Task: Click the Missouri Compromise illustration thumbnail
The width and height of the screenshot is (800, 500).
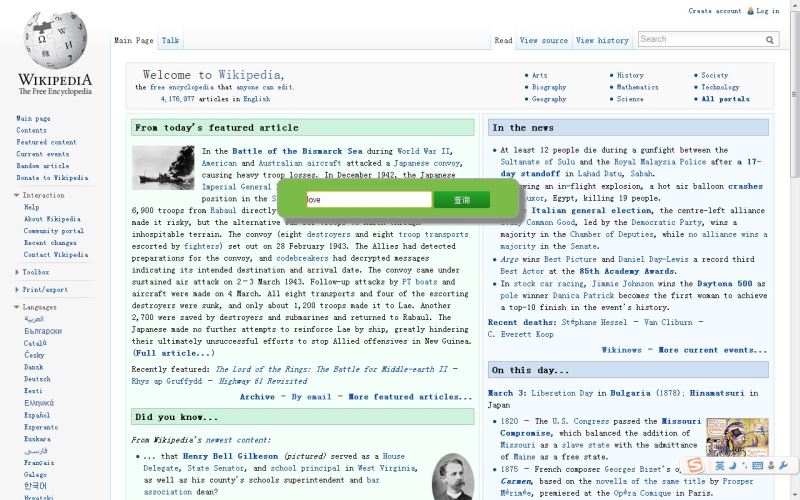Action: (737, 438)
